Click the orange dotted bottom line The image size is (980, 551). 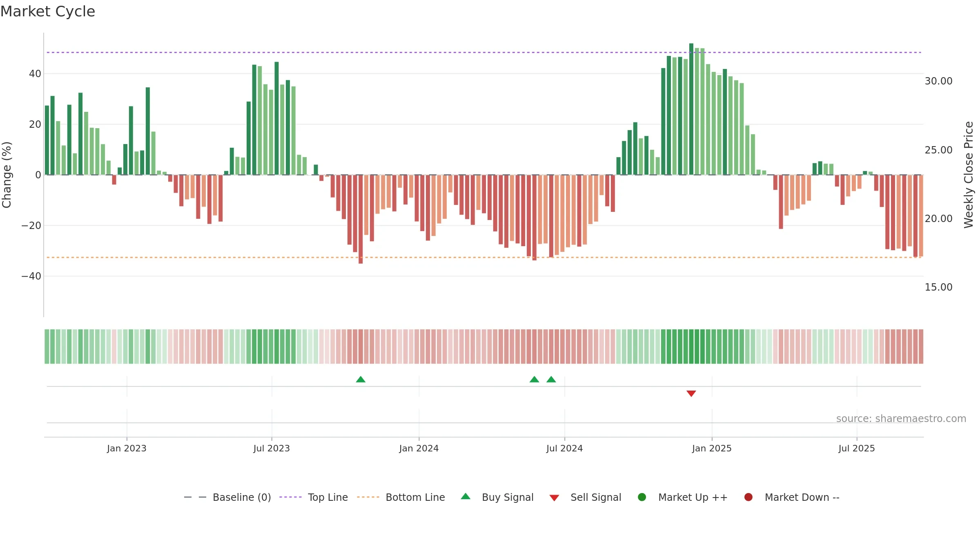tap(484, 257)
